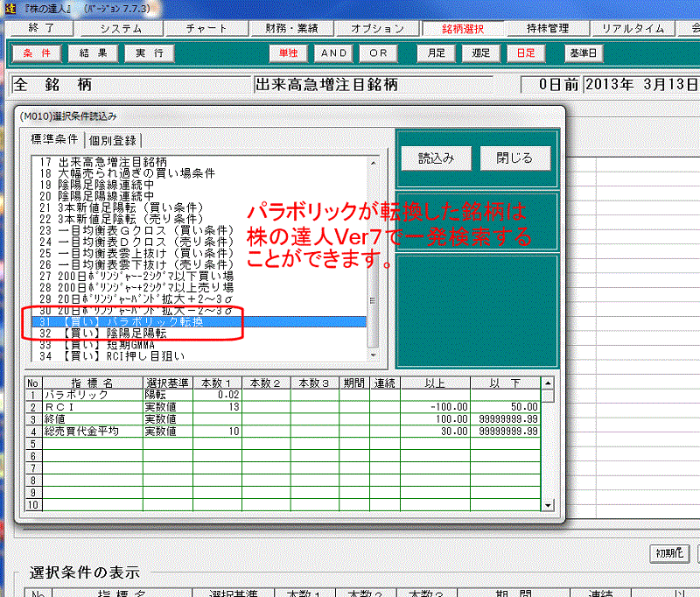Select list item 32 【買い】陰陽足陽転
The image size is (700, 597).
[199, 334]
